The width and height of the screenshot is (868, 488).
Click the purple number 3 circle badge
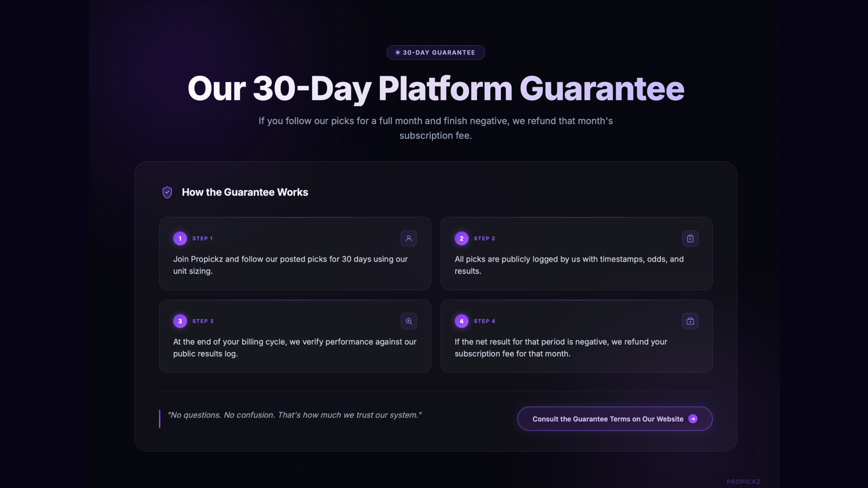tap(180, 321)
